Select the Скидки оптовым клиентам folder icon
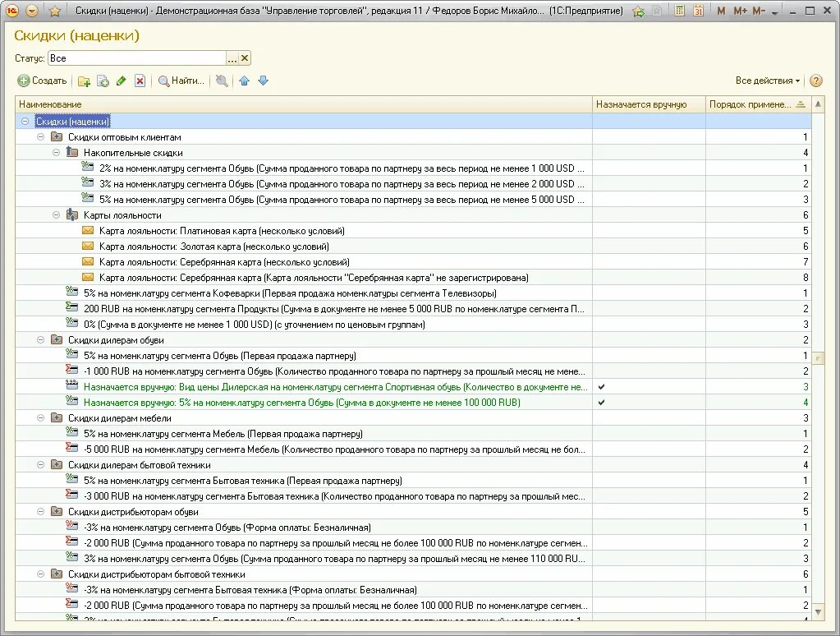 coord(57,136)
